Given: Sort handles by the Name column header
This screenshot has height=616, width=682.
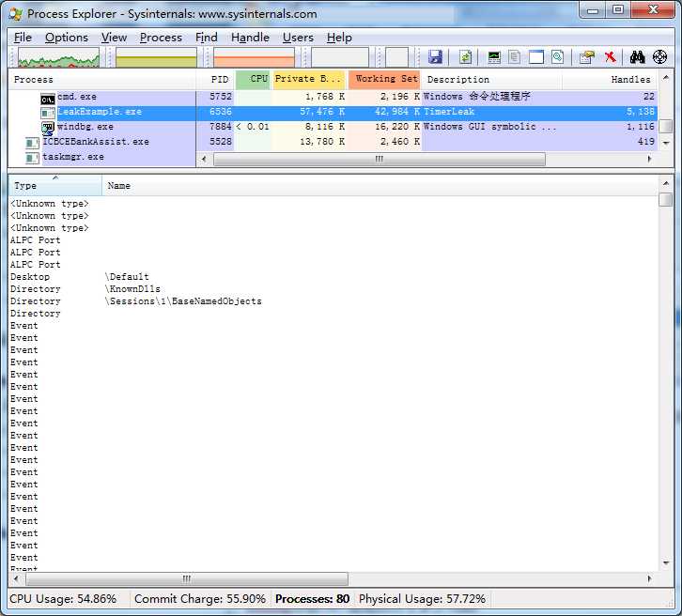Looking at the screenshot, I should click(380, 186).
